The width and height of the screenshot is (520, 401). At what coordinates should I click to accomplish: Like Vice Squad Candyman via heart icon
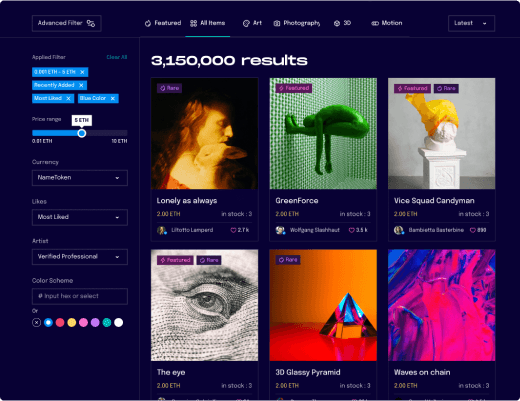tap(473, 230)
